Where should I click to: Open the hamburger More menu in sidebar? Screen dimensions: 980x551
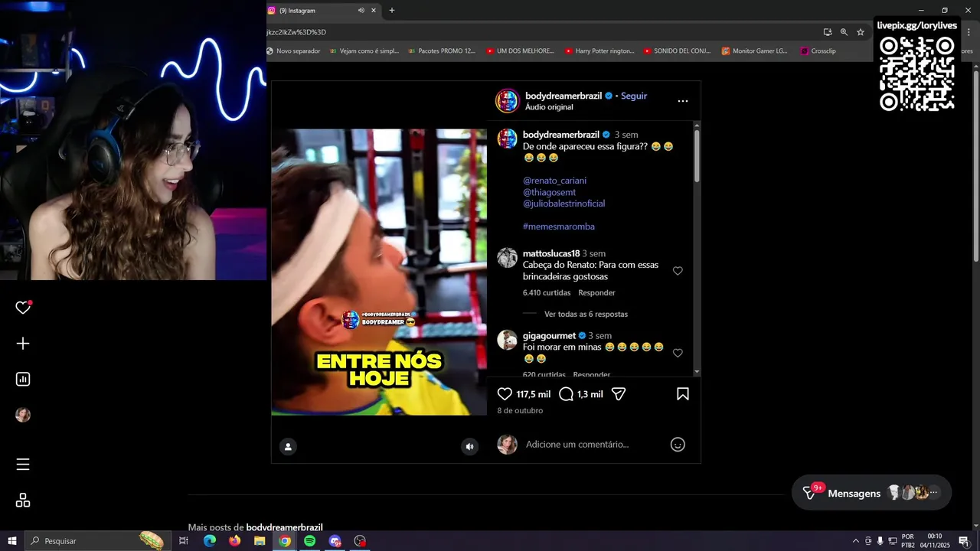point(23,465)
